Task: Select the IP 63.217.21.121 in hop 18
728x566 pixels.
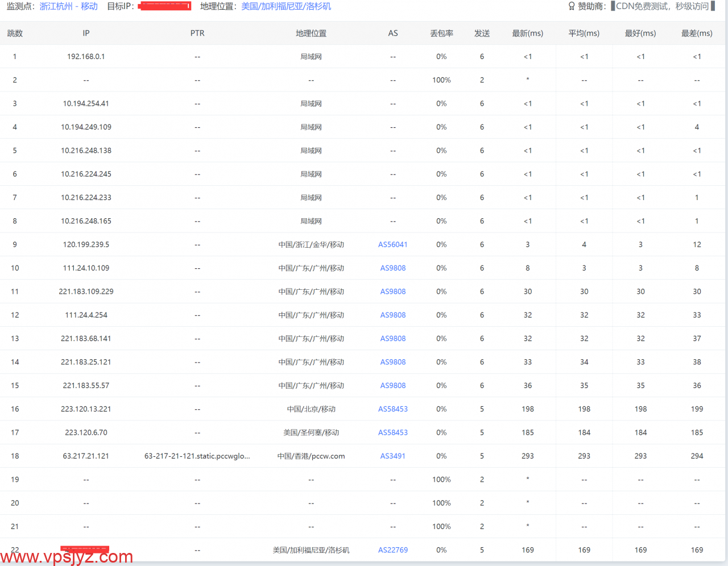Action: 86,456
